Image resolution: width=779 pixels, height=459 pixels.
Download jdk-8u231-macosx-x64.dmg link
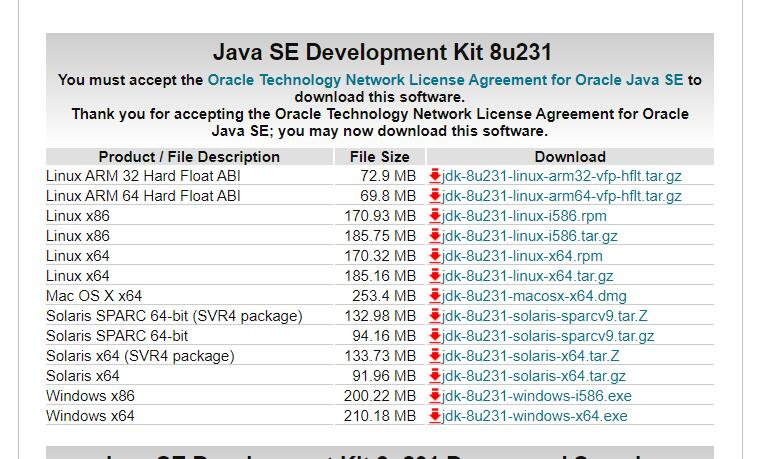534,296
